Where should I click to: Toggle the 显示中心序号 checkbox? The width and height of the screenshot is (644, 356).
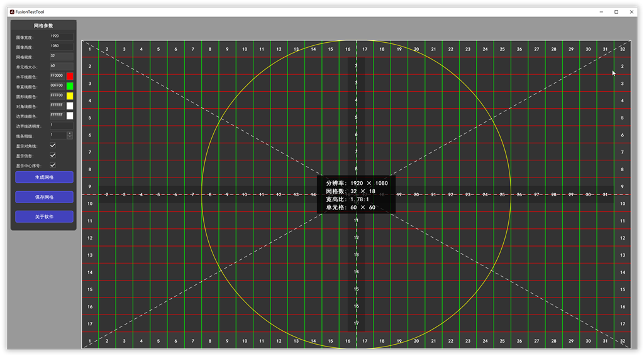click(x=53, y=165)
